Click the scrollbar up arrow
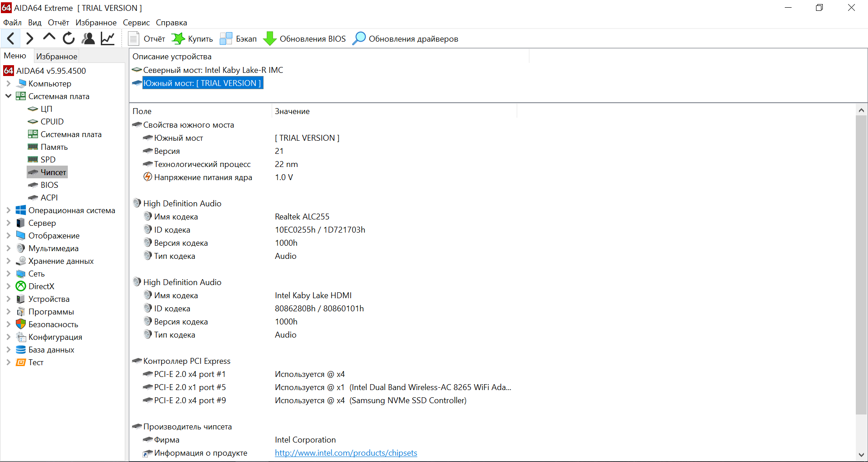Viewport: 868px width, 462px height. click(861, 110)
